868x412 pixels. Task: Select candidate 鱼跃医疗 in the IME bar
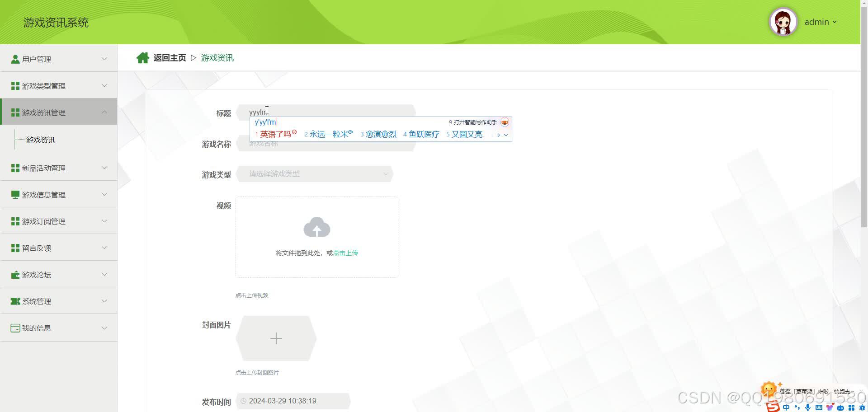coord(423,134)
